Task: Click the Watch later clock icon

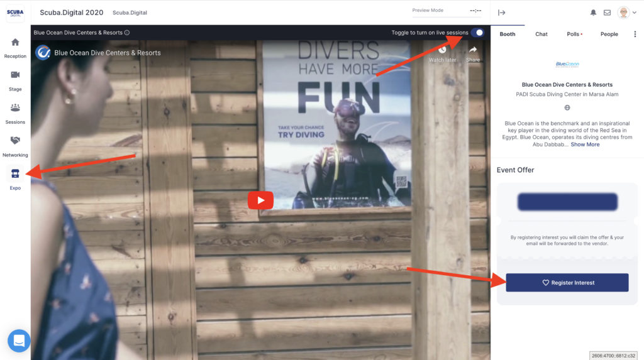Action: [442, 50]
